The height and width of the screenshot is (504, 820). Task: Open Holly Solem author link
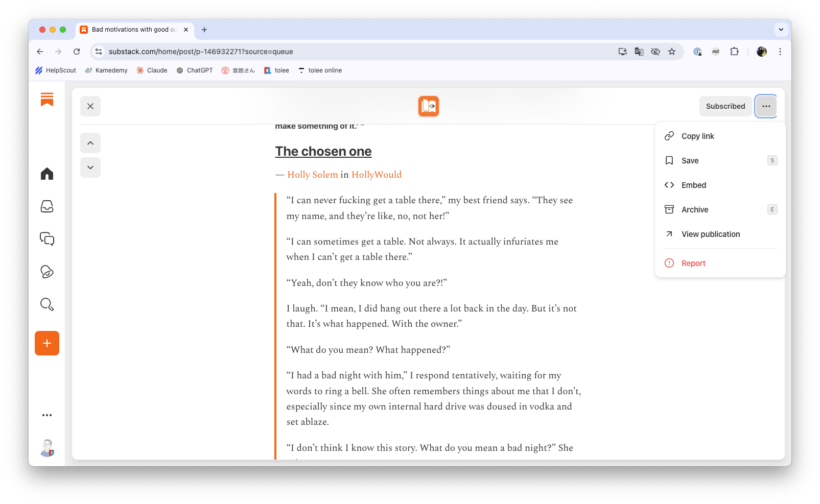313,175
